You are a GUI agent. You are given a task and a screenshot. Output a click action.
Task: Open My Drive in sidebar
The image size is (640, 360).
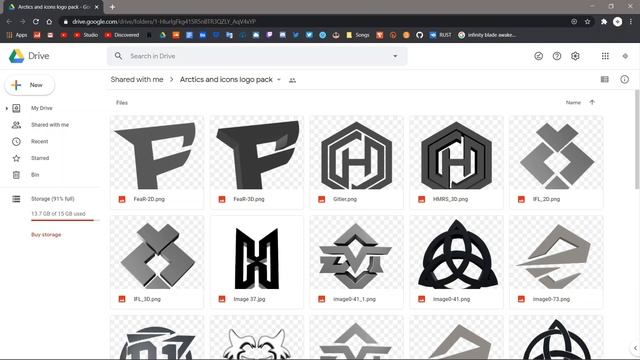(x=42, y=108)
